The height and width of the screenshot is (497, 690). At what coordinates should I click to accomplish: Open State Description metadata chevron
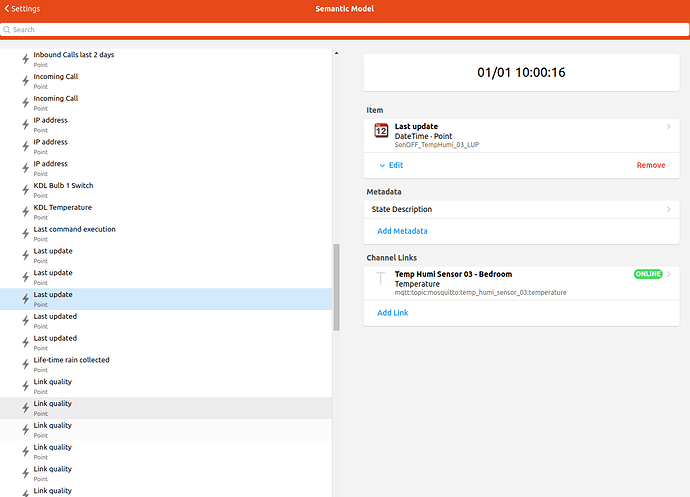pos(668,209)
